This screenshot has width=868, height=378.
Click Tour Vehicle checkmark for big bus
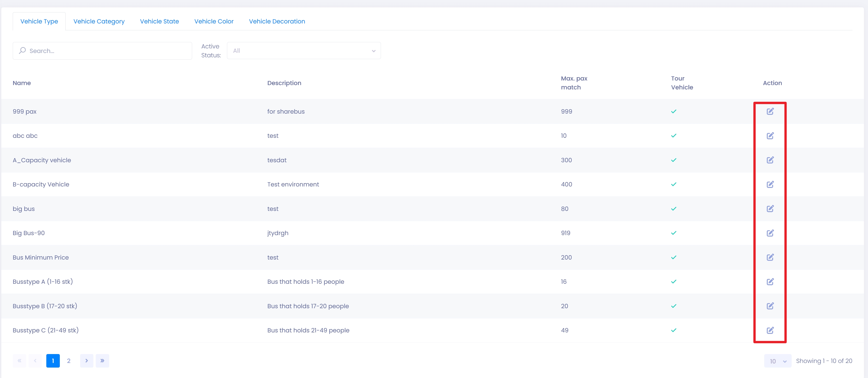click(674, 209)
